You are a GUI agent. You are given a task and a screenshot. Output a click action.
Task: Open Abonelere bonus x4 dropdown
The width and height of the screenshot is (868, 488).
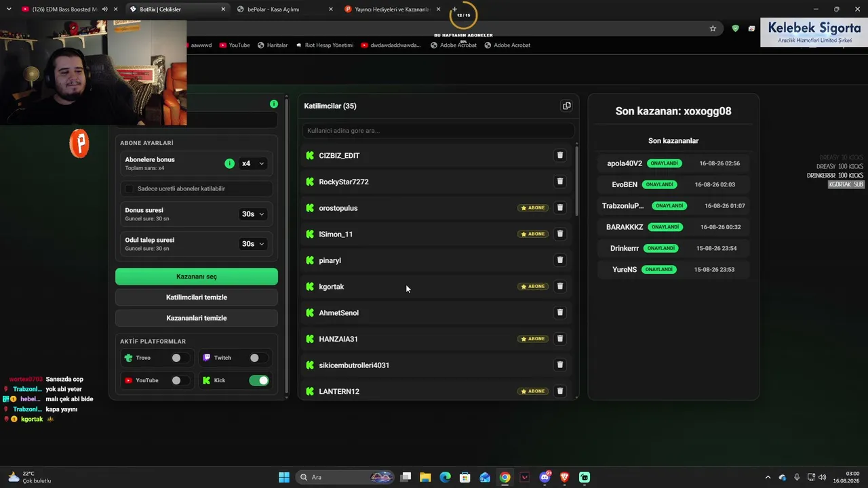(253, 163)
